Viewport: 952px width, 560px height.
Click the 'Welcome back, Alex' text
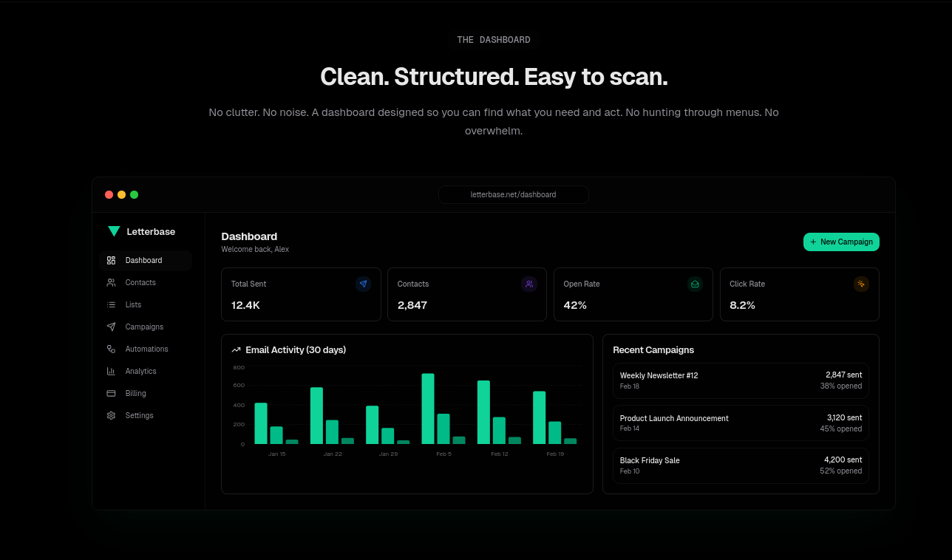[255, 250]
